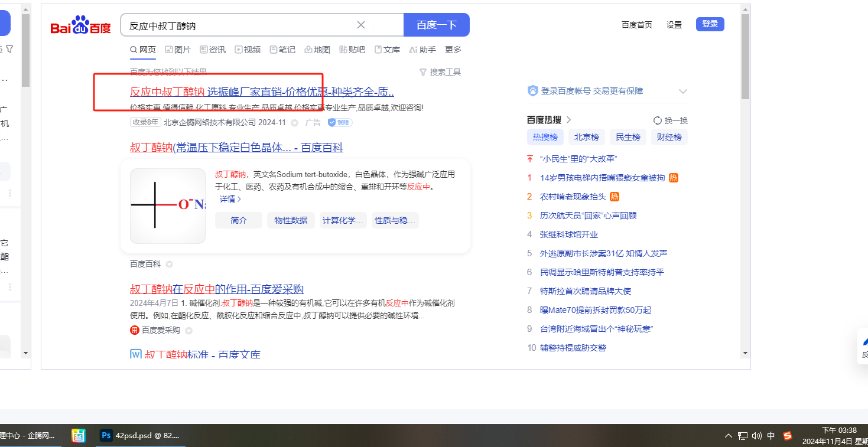Expand 百度热搜 with the arrow
The image size is (868, 447).
coord(569,120)
